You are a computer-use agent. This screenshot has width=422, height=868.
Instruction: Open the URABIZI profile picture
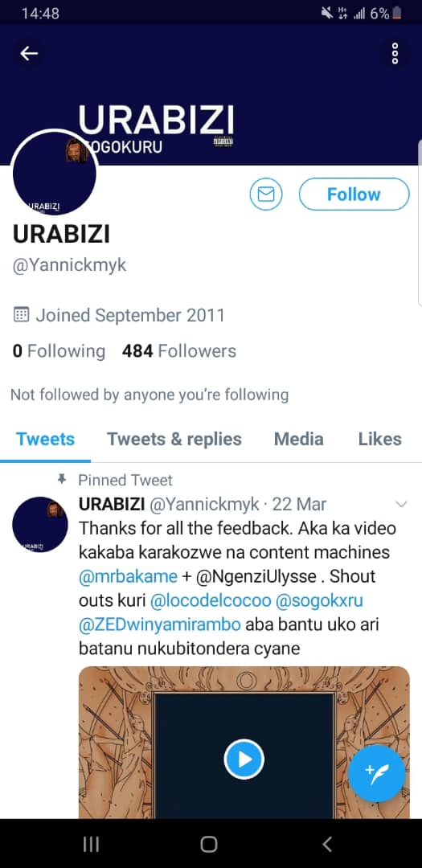click(55, 174)
